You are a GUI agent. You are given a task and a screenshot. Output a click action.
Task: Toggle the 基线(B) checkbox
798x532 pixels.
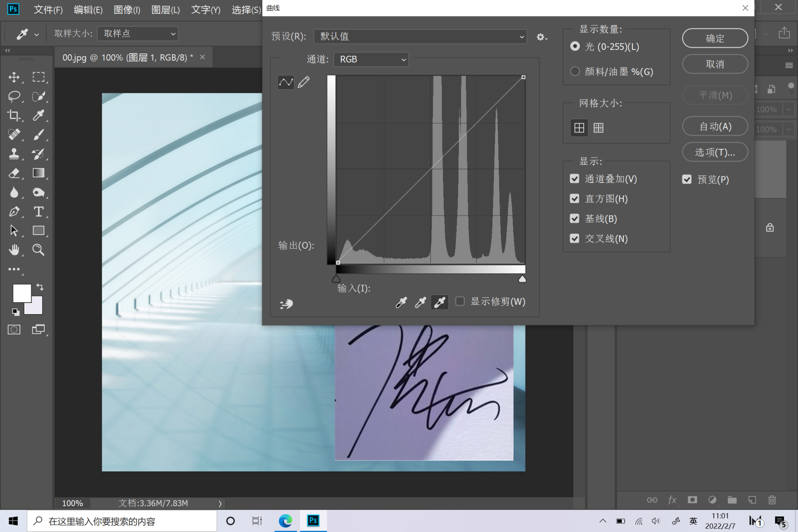575,219
